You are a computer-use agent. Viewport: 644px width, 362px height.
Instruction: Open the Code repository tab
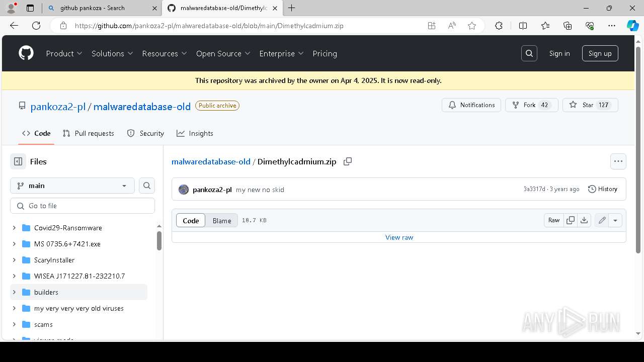pos(36,133)
